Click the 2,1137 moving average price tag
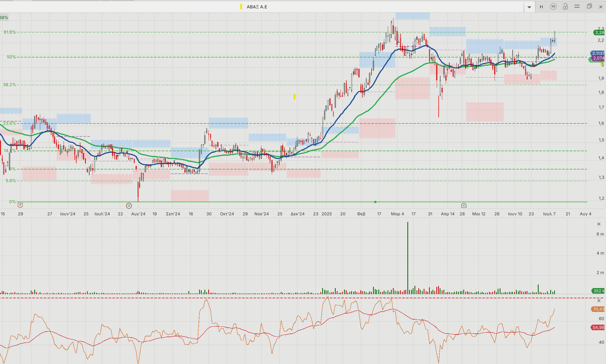 pyautogui.click(x=598, y=53)
